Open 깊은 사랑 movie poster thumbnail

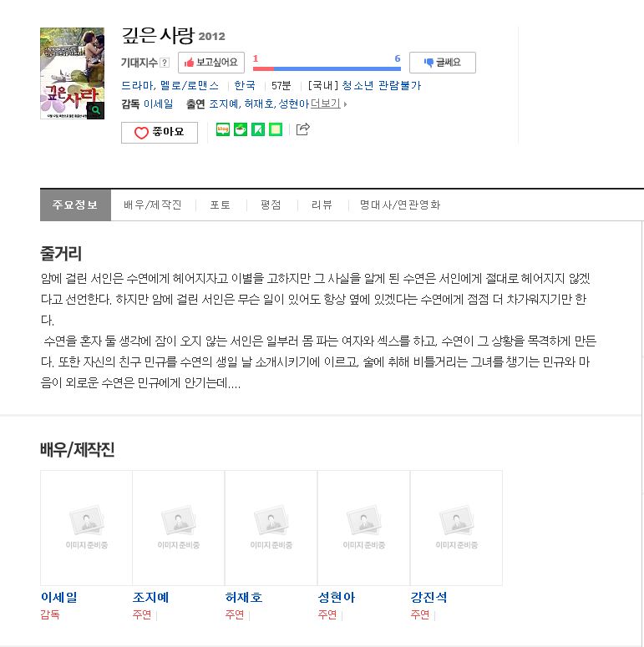point(72,73)
